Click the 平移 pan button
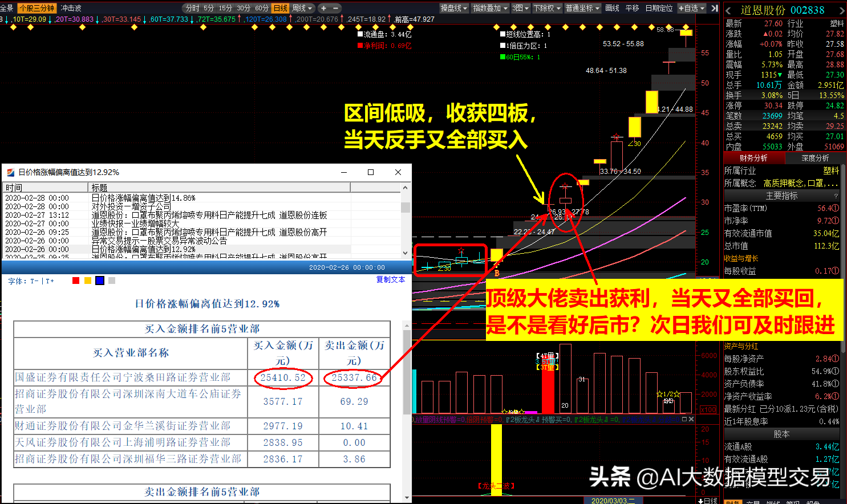Viewport: 847px width, 504px height. [632, 8]
